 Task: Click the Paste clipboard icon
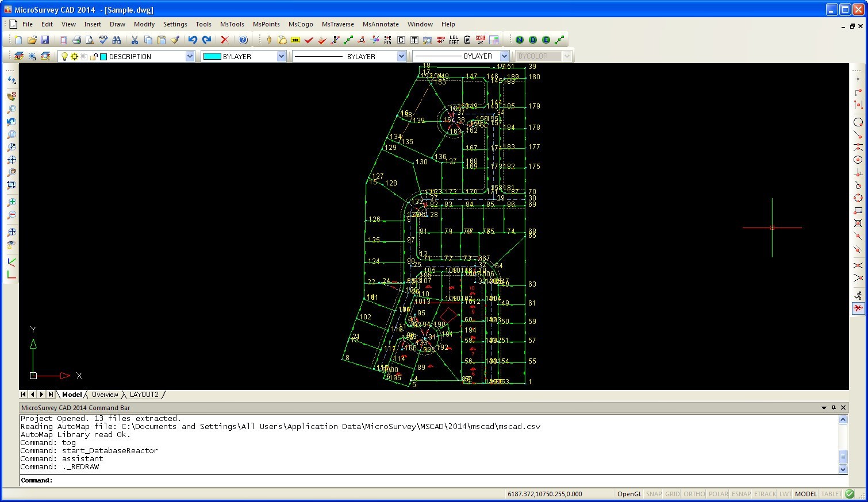(x=162, y=40)
